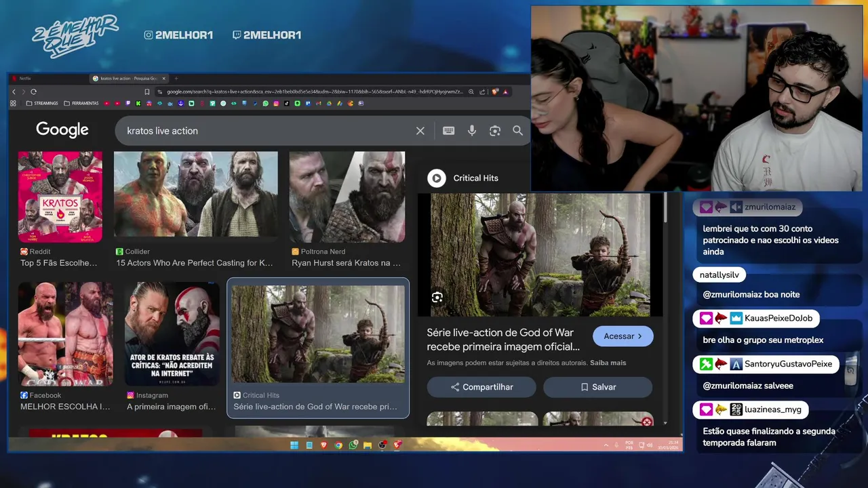Select the Critical Hits God of War thumbnail
Viewport: 868px width, 488px height.
click(318, 334)
